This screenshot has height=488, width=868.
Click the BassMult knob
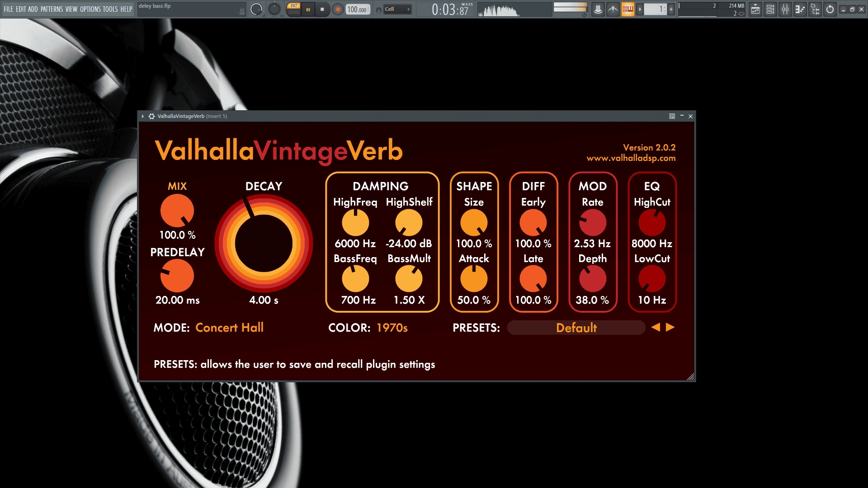point(409,279)
